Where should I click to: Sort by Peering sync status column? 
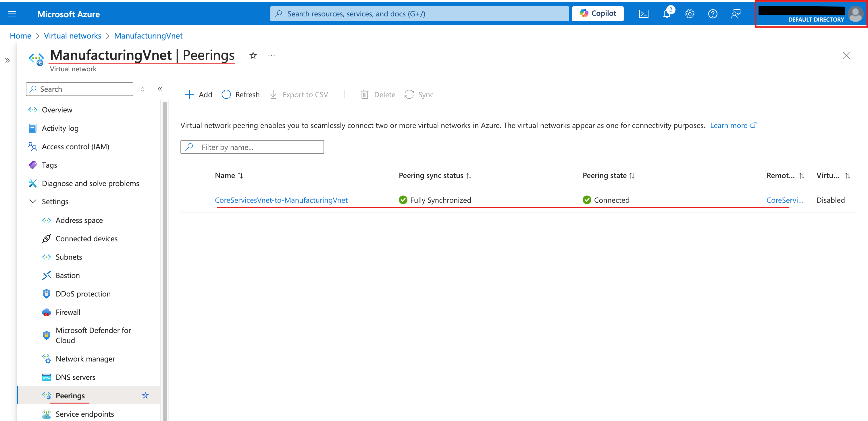pos(435,175)
